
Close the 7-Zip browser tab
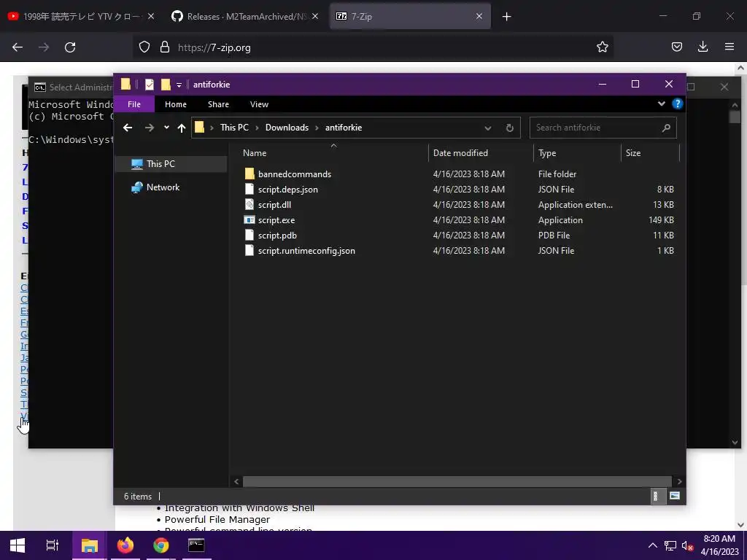[x=479, y=16]
